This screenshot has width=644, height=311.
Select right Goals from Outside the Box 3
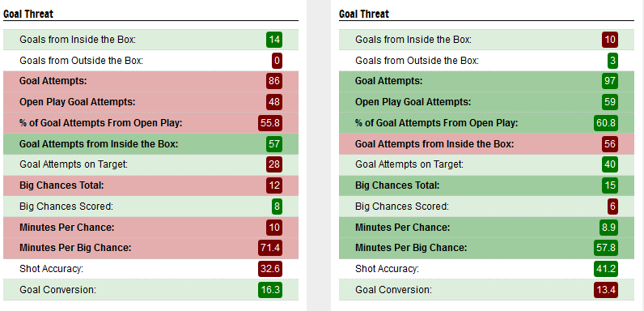tap(612, 61)
